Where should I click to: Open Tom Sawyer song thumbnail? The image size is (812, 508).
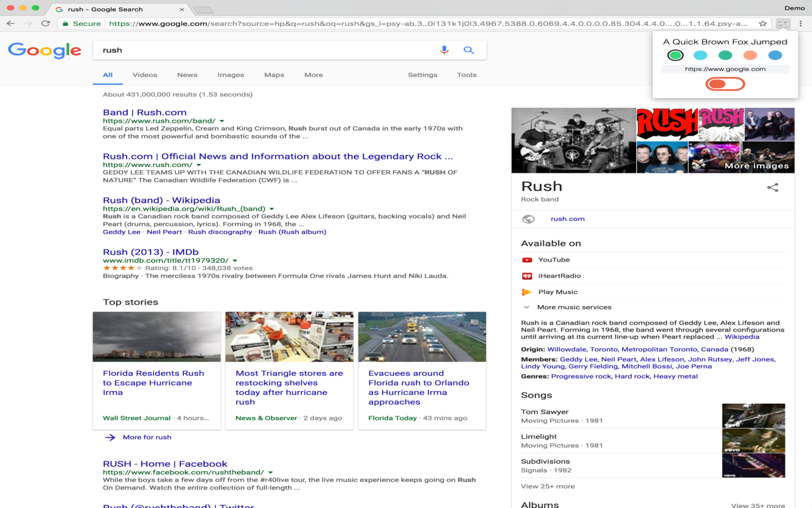tap(754, 416)
